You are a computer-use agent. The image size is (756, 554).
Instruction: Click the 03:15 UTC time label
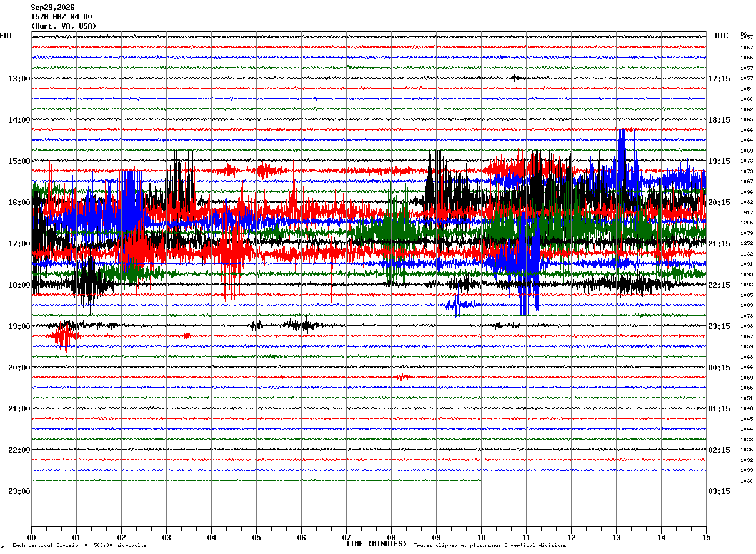tap(719, 491)
